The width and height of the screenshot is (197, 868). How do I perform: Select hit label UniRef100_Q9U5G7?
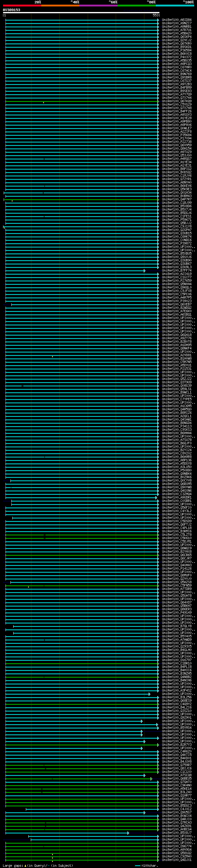(x=177, y=812)
